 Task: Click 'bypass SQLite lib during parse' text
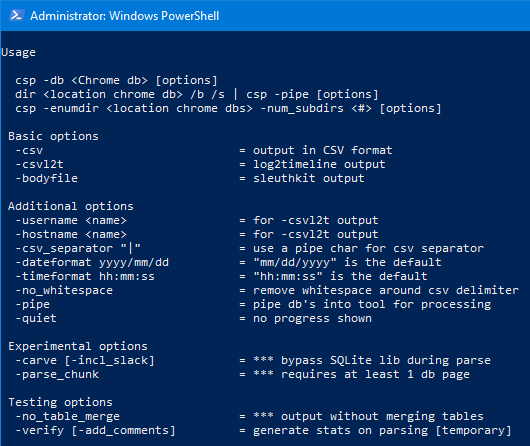point(386,360)
